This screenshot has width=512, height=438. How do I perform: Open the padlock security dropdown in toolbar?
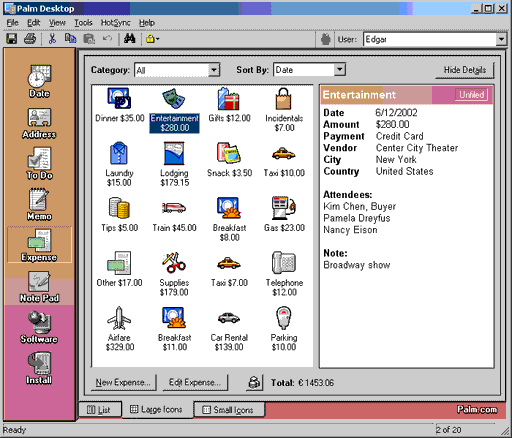click(152, 39)
